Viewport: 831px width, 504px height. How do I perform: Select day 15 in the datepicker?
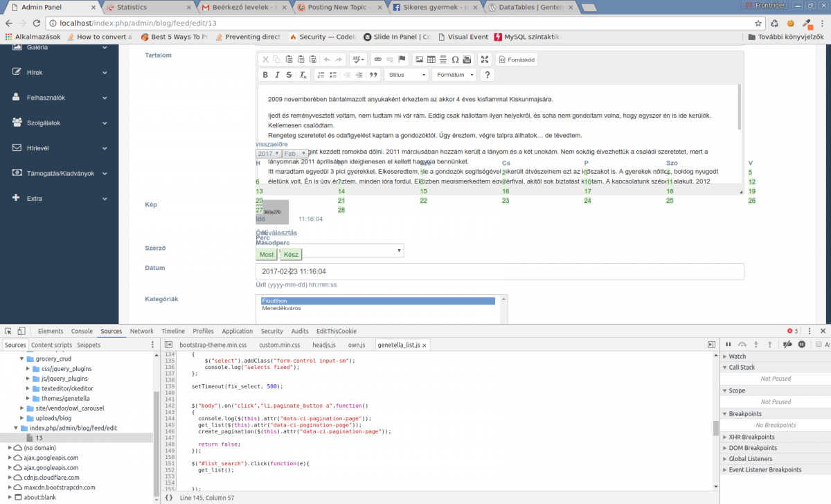[x=424, y=191]
